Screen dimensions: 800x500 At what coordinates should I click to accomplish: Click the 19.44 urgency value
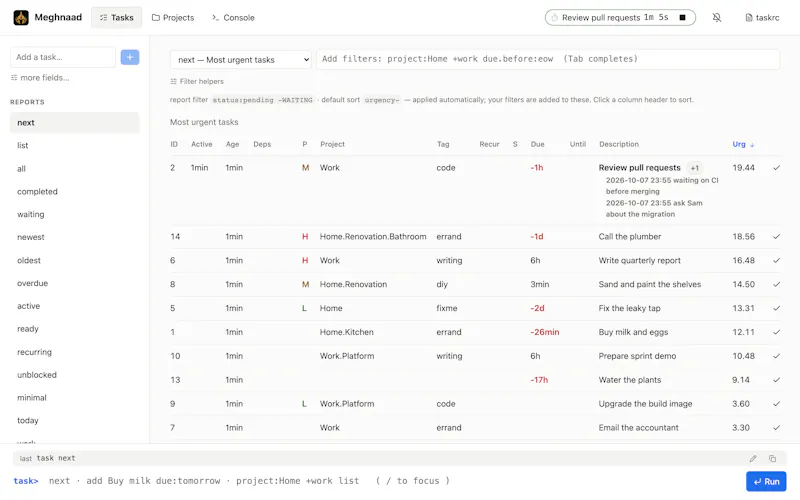point(743,167)
